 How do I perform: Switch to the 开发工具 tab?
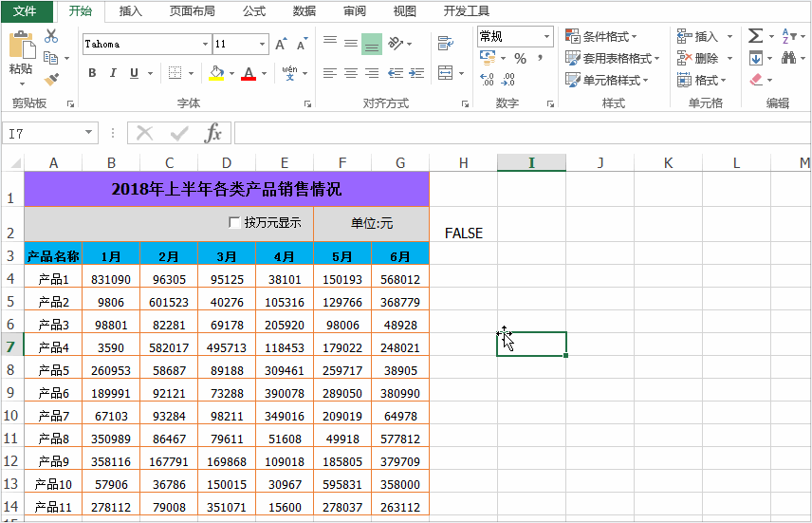[466, 10]
